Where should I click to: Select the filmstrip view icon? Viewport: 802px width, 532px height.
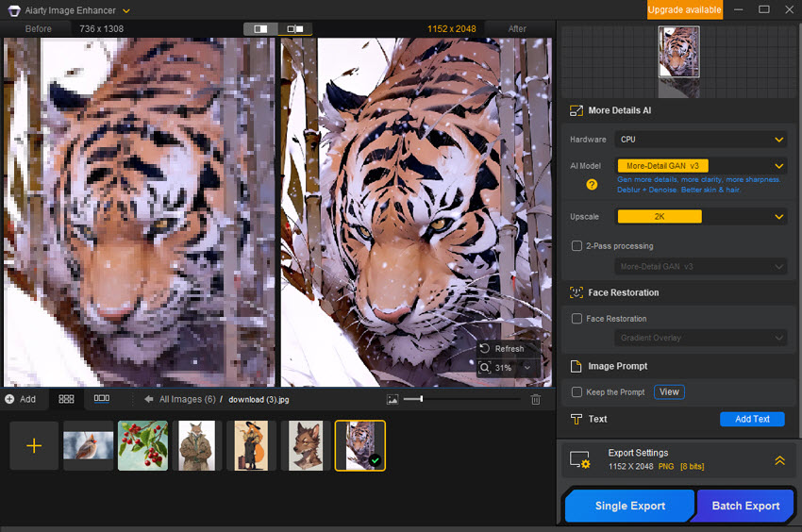101,399
